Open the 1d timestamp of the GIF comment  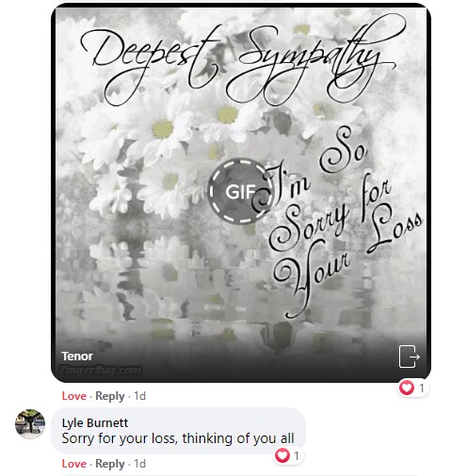pyautogui.click(x=139, y=396)
